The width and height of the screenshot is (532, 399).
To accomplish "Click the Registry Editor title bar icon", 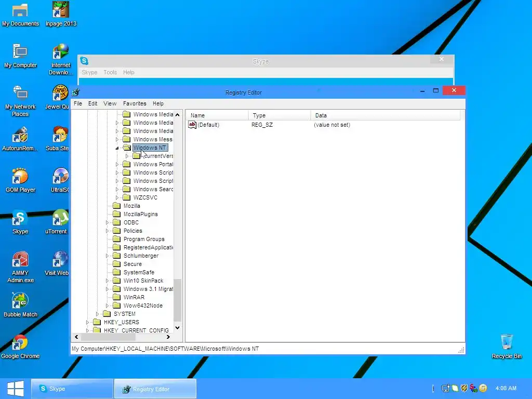I will point(76,92).
